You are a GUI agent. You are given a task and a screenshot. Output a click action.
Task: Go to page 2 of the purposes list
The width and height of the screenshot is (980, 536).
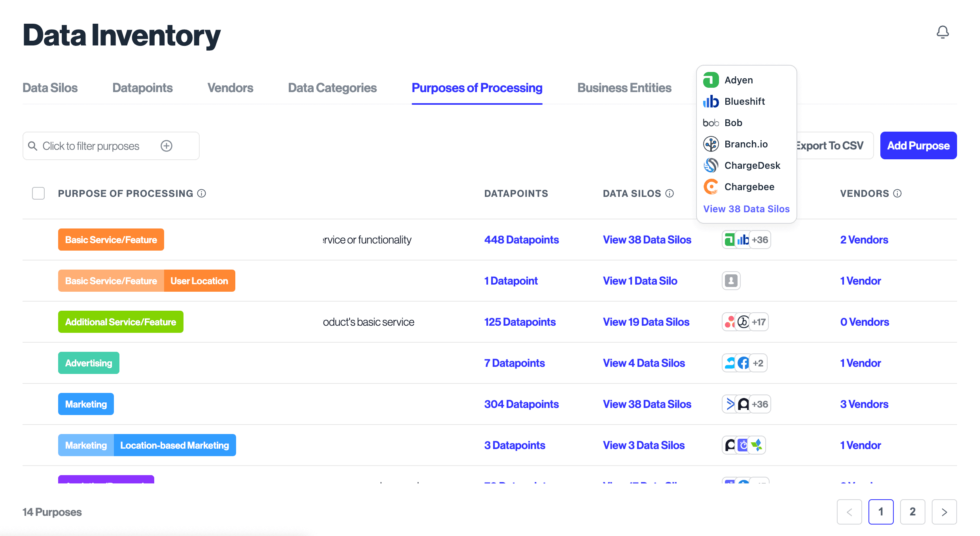[912, 511]
